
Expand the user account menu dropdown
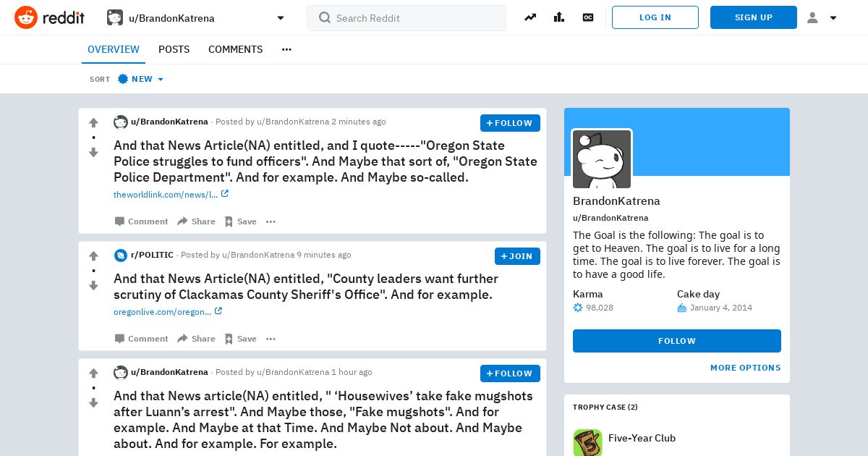pos(822,17)
